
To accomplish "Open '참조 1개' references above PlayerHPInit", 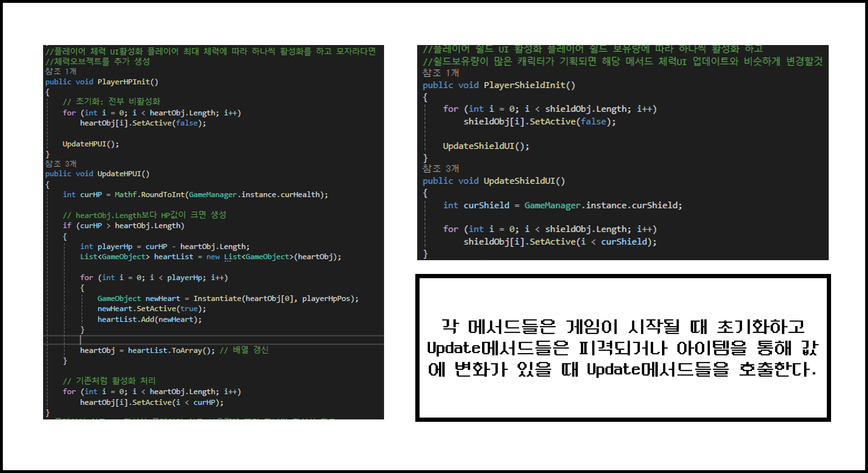I will pos(61,71).
